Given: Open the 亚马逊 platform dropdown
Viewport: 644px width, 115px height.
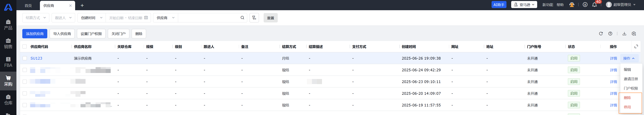Looking at the screenshot, I should coord(524,5).
